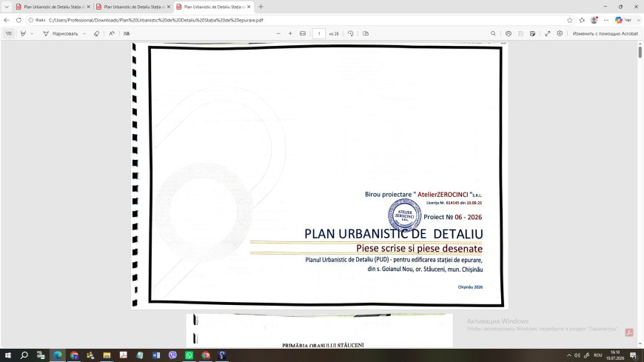This screenshot has width=644, height=362.
Task: Click the AtelierZEROCINCI company name
Action: point(443,195)
